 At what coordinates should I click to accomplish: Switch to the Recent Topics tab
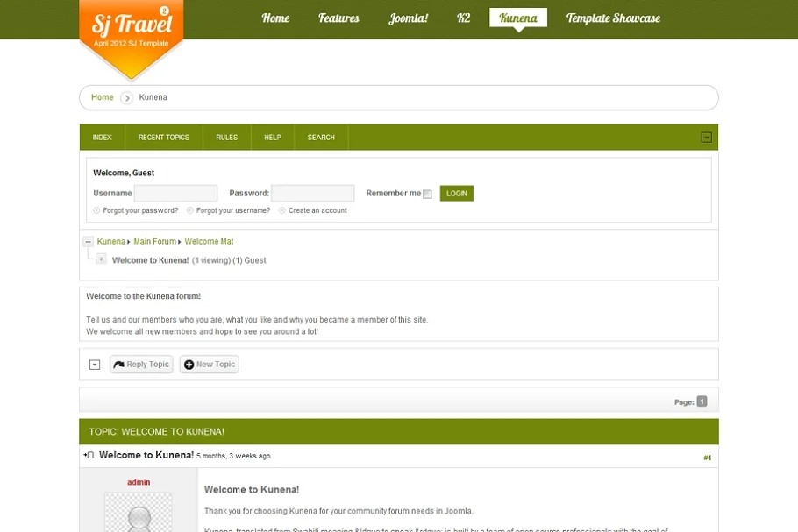tap(163, 138)
